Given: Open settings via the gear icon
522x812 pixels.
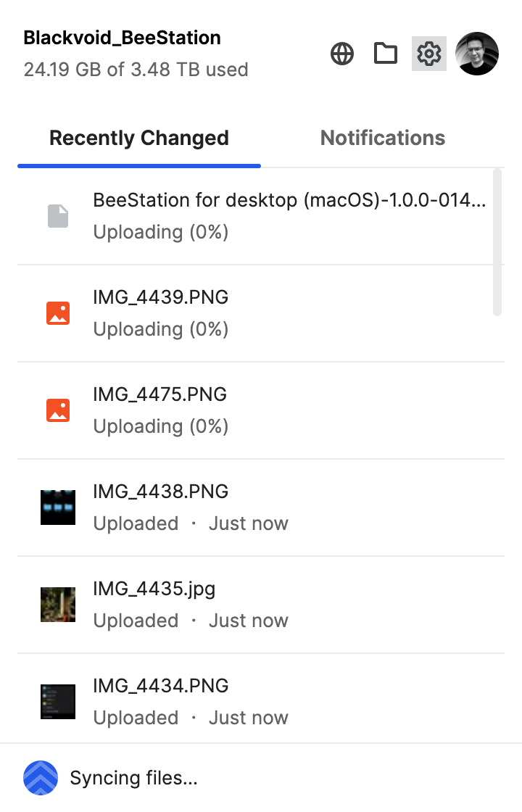Looking at the screenshot, I should [429, 54].
